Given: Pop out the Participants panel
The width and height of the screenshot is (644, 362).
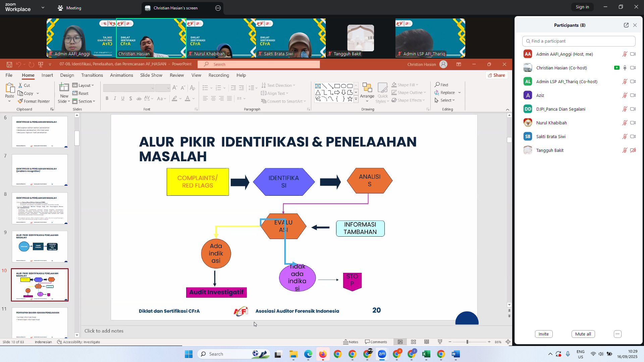Looking at the screenshot, I should [x=626, y=25].
